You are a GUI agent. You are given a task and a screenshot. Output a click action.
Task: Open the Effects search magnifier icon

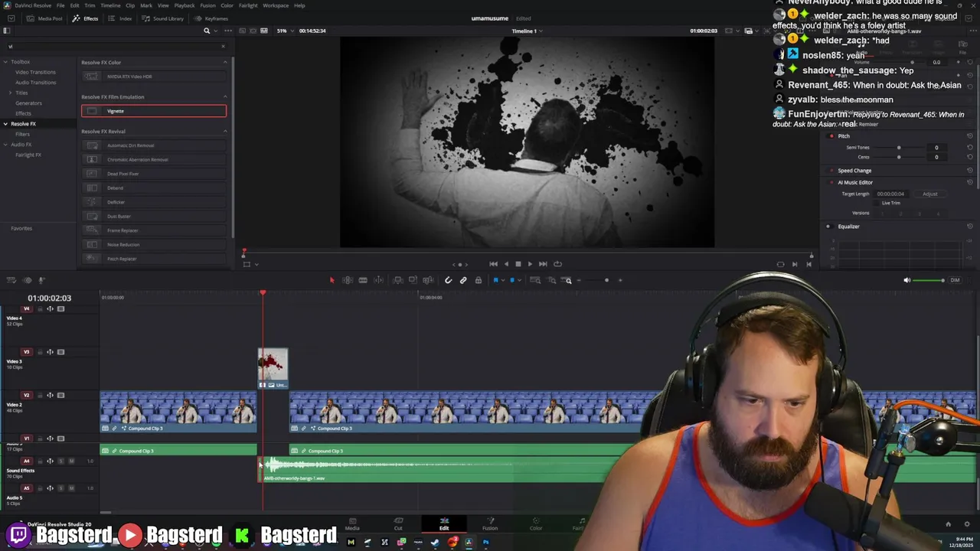(x=207, y=31)
